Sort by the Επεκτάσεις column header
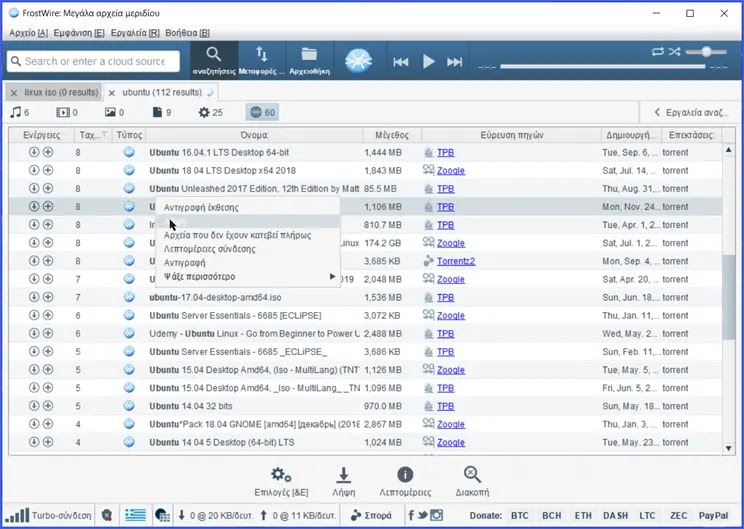The width and height of the screenshot is (744, 529). pos(691,135)
